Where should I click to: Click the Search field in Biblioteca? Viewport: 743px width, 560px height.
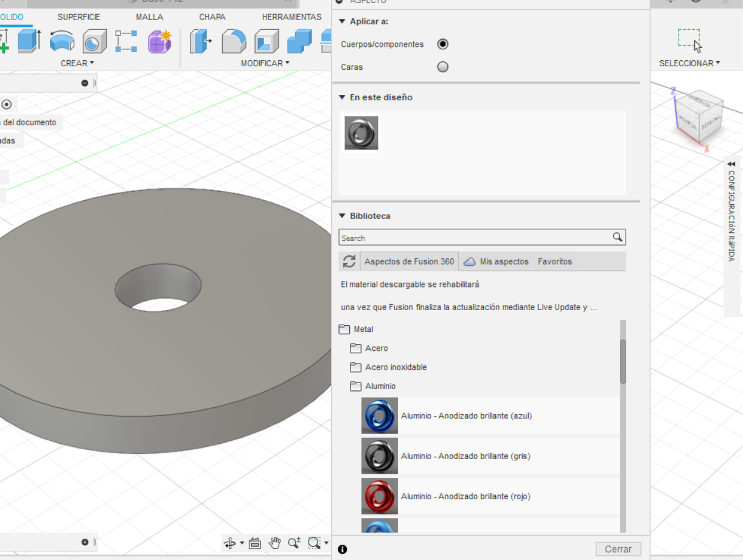(x=482, y=237)
